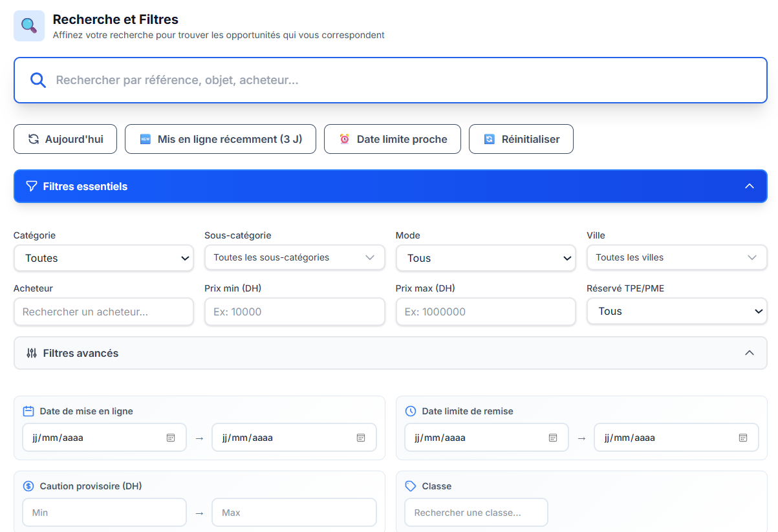This screenshot has height=532, width=778.
Task: Open calendar picker for end Date limite de remise
Action: 743,438
